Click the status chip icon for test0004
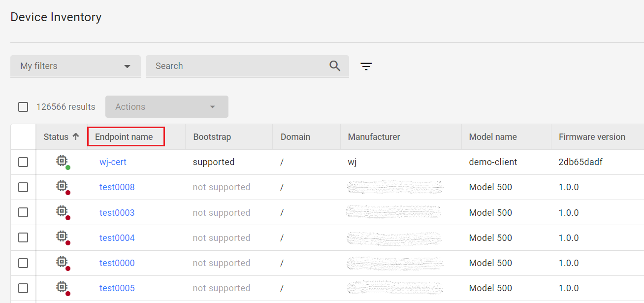 click(63, 237)
